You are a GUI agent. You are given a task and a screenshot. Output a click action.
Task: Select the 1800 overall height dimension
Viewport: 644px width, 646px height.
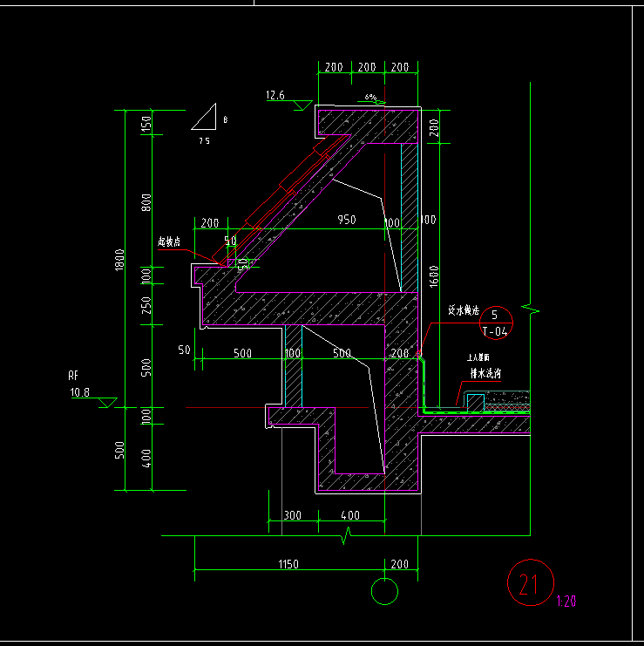point(119,260)
